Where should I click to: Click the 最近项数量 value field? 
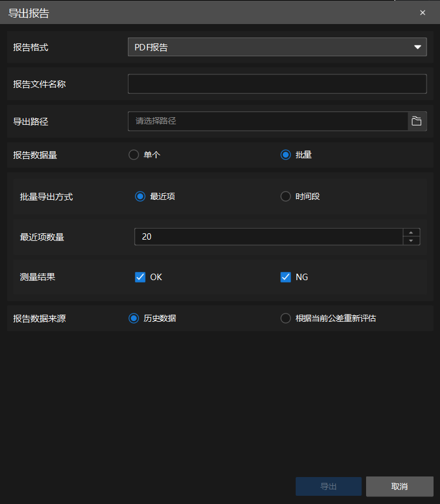[x=269, y=237]
